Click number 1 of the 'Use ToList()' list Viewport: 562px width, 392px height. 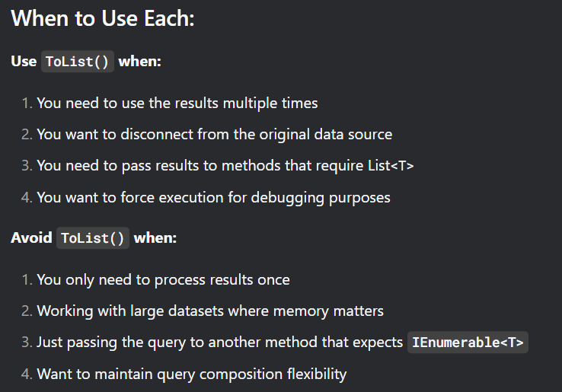click(x=27, y=104)
